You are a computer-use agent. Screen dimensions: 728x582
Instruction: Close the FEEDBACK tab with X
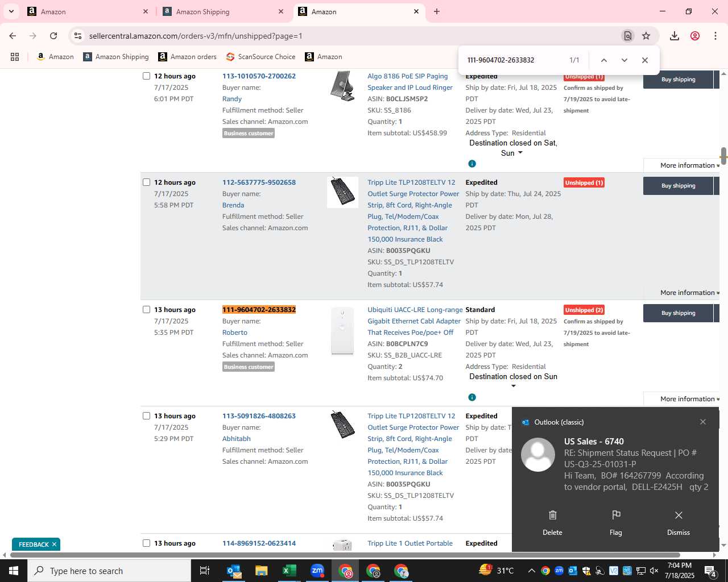(x=54, y=544)
